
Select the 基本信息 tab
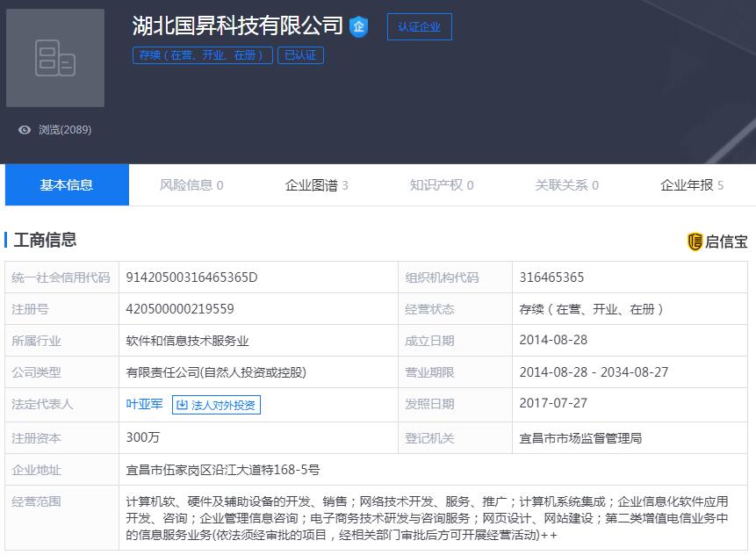67,184
